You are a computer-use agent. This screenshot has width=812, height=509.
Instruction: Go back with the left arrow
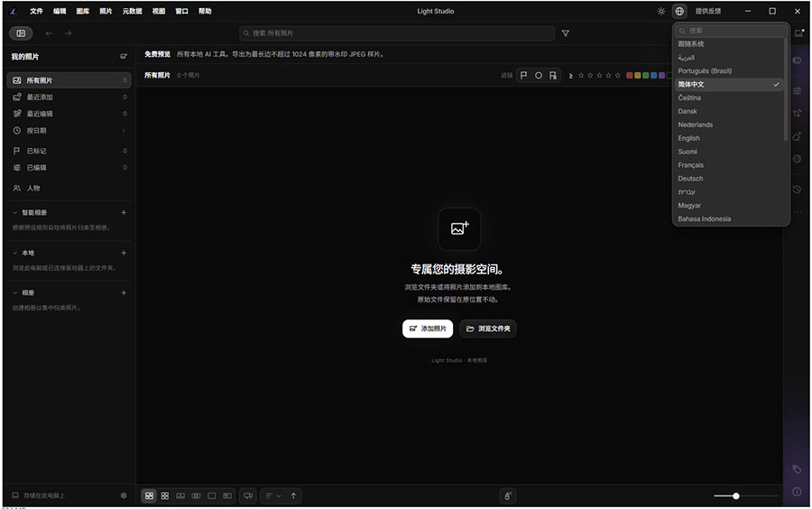(50, 33)
